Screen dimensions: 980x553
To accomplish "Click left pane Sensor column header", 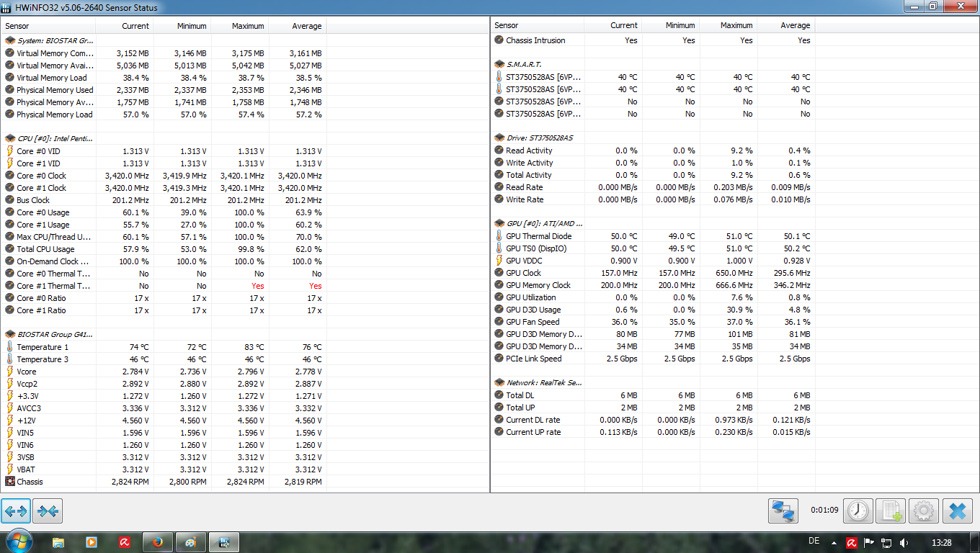I will pos(48,26).
